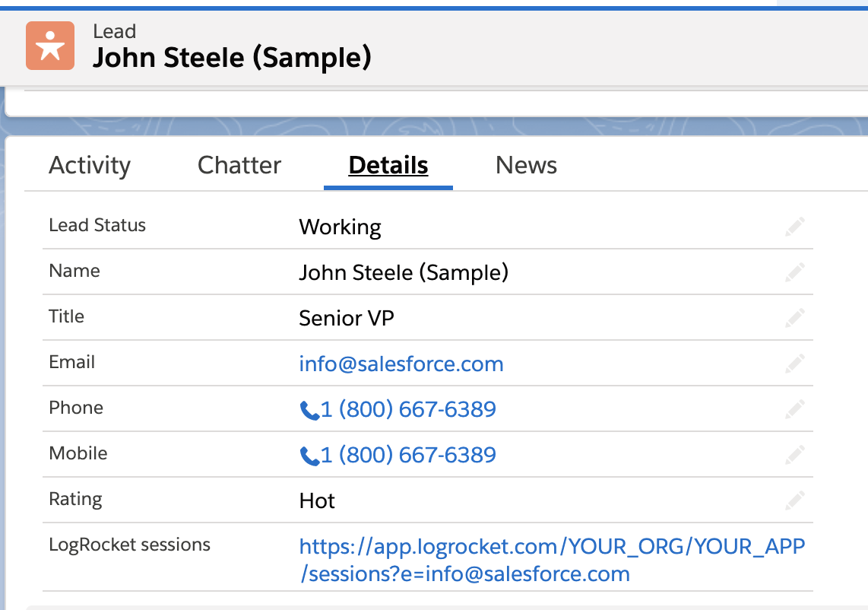This screenshot has height=610, width=868.
Task: Click the Email row's edit pencil
Action: point(794,364)
